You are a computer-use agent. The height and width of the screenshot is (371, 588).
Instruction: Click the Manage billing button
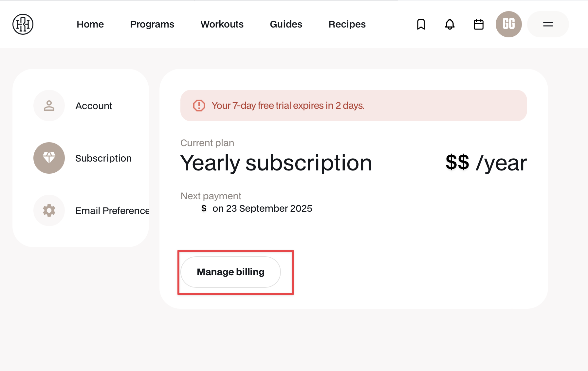click(231, 272)
